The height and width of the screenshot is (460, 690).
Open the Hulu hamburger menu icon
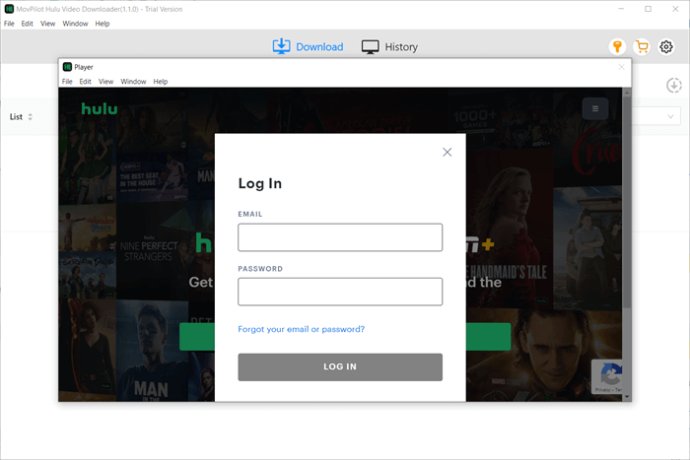pyautogui.click(x=595, y=109)
